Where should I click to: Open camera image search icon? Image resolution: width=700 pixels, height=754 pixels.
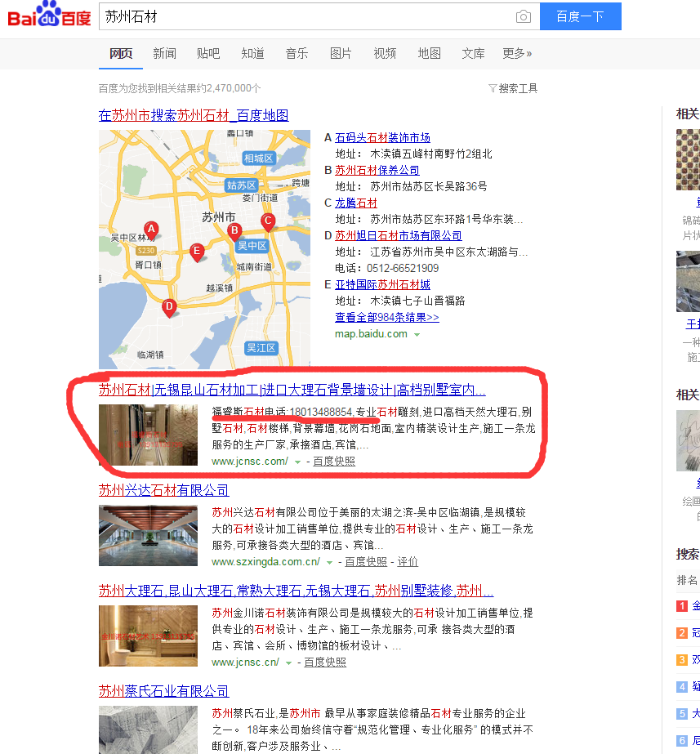[x=523, y=17]
